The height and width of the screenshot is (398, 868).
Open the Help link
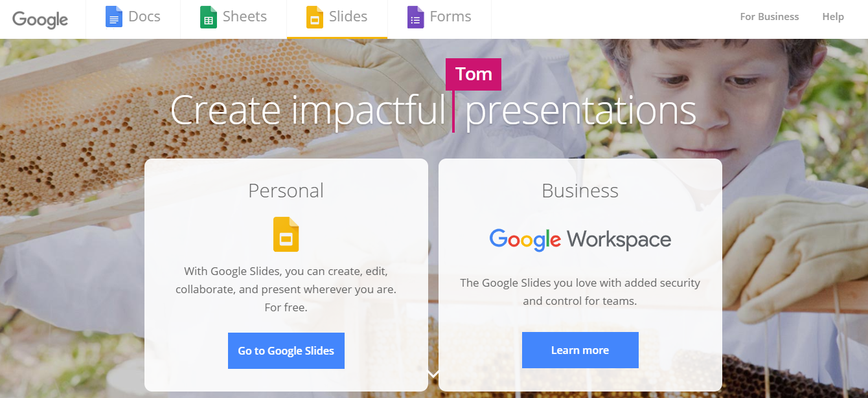[833, 17]
